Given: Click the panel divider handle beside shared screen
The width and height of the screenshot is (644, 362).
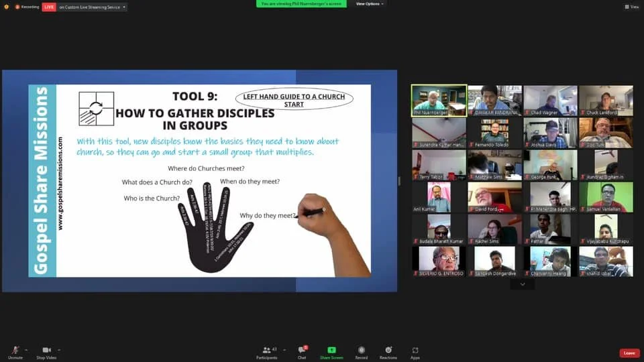Looking at the screenshot, I should 399,181.
